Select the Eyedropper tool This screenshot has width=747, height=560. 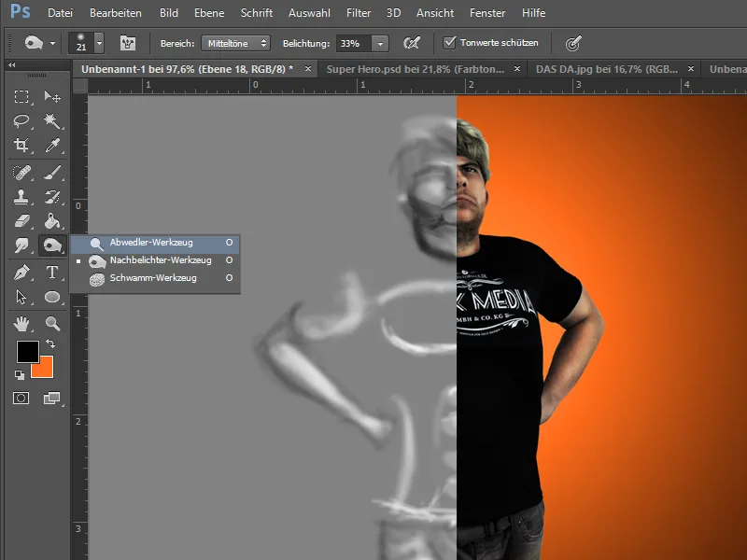(x=52, y=145)
